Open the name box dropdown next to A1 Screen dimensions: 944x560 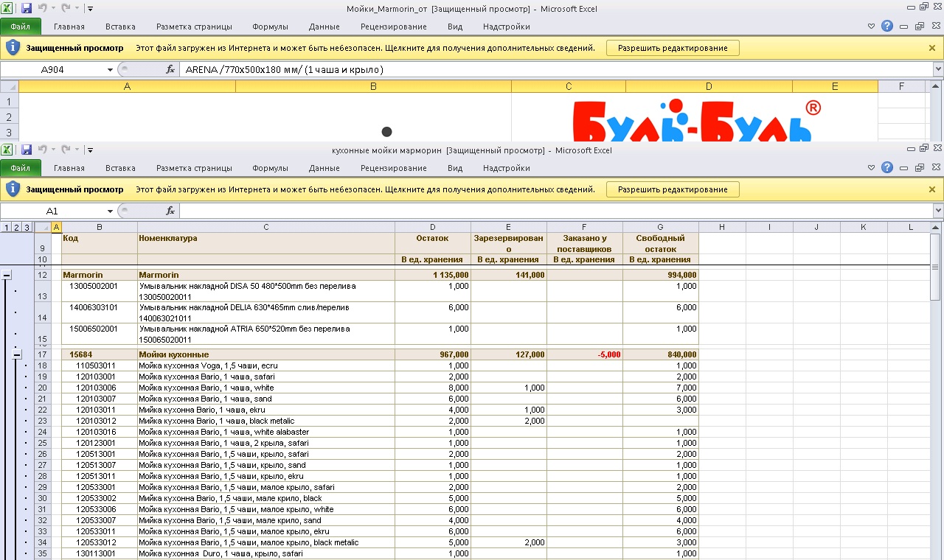(110, 211)
